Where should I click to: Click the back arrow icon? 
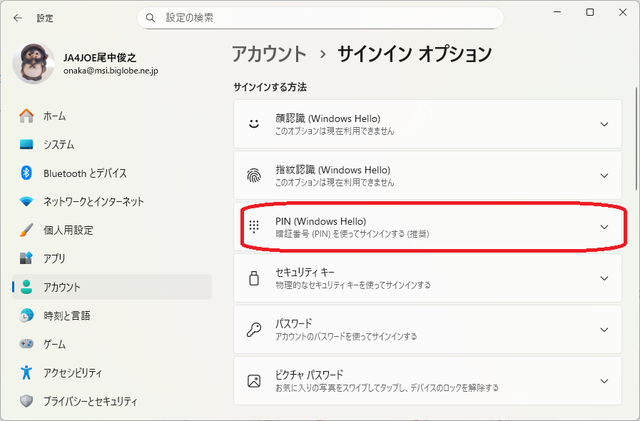(18, 18)
